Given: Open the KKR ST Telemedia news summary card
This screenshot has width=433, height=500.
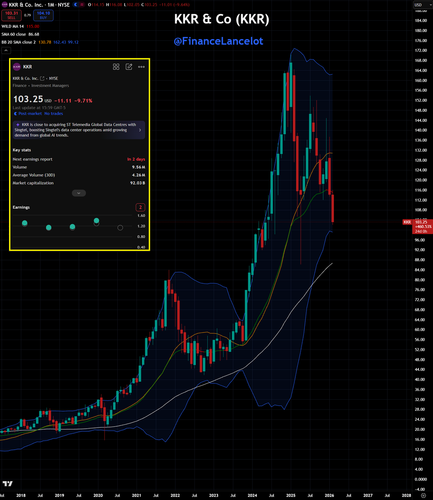Looking at the screenshot, I should pos(79,130).
